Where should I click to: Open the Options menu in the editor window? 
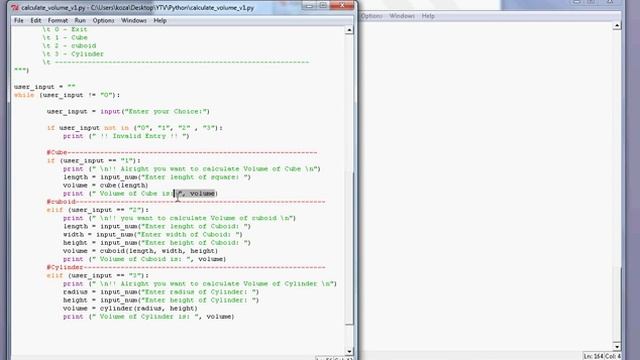coord(103,20)
